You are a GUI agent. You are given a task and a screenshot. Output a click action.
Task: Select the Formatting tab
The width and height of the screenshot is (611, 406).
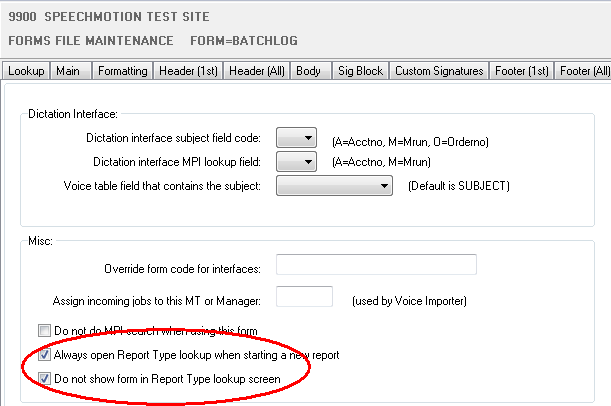123,71
